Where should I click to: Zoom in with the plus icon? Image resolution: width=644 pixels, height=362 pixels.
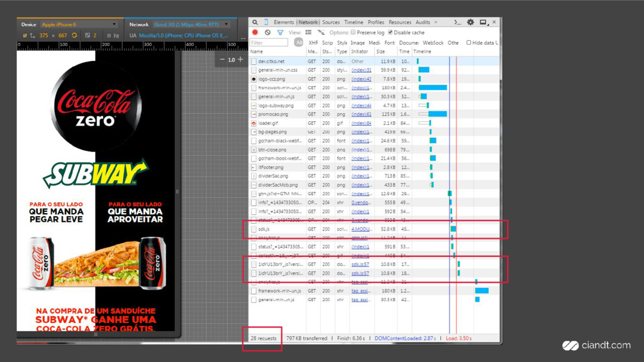(241, 60)
